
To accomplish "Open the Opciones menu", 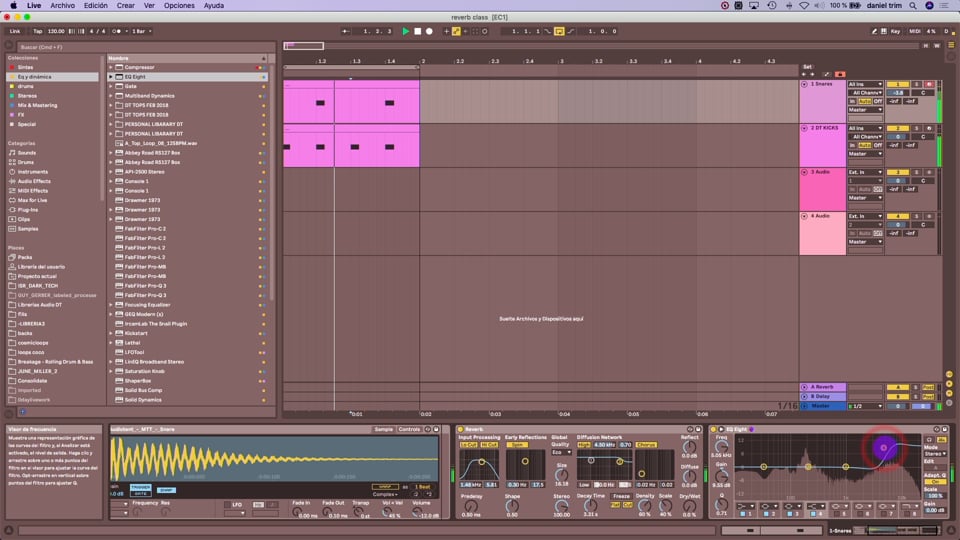I will coord(179,6).
